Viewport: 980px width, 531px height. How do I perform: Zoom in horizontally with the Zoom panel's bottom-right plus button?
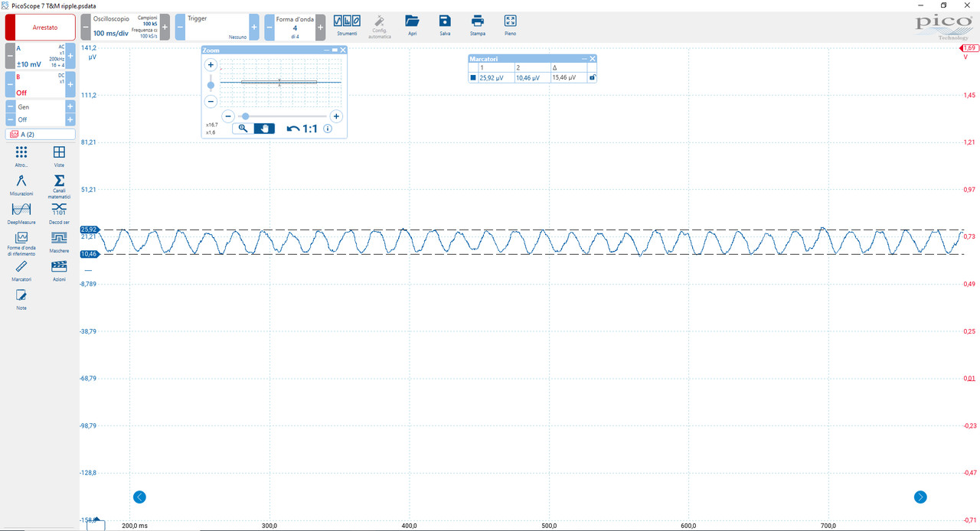pyautogui.click(x=336, y=116)
